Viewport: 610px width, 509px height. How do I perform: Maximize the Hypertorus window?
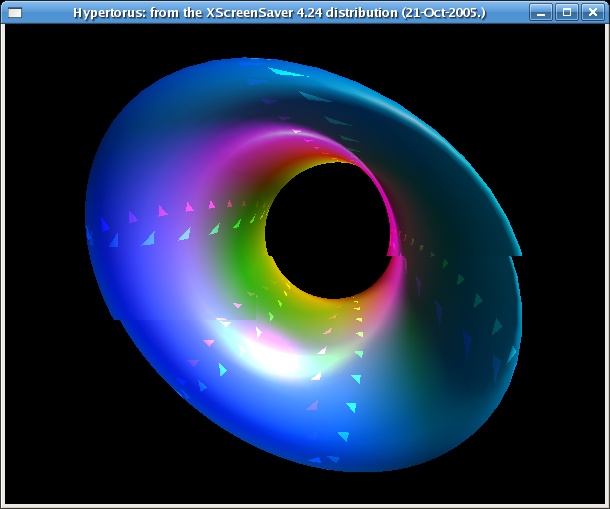(x=566, y=12)
